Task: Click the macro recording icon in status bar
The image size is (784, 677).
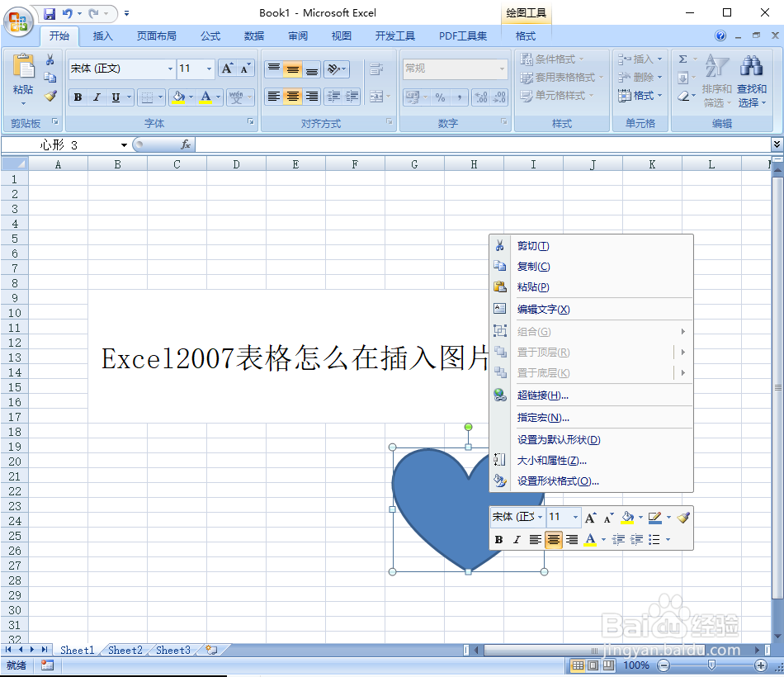Action: coord(48,665)
